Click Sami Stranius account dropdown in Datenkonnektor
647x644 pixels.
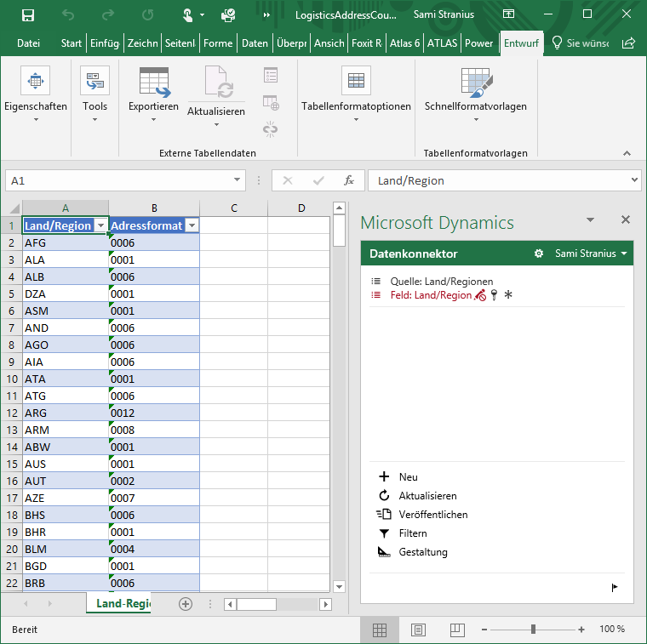591,254
